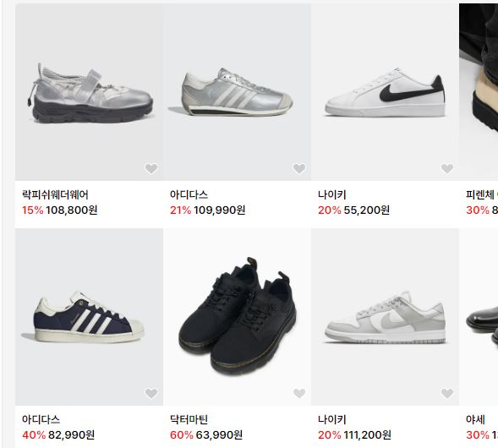Image resolution: width=498 pixels, height=448 pixels.
Task: Click the 락피쉬웨더웨어 brand name
Action: (55, 194)
